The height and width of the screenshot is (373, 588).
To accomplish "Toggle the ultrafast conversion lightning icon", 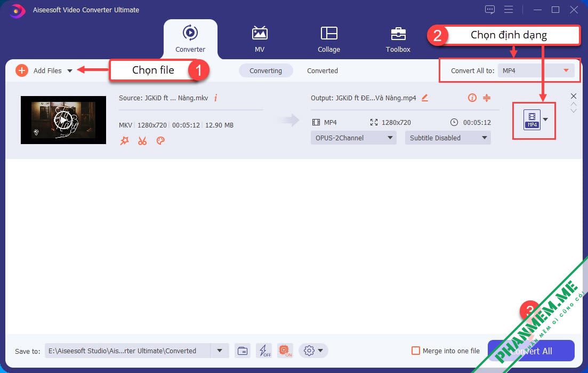I will 264,351.
